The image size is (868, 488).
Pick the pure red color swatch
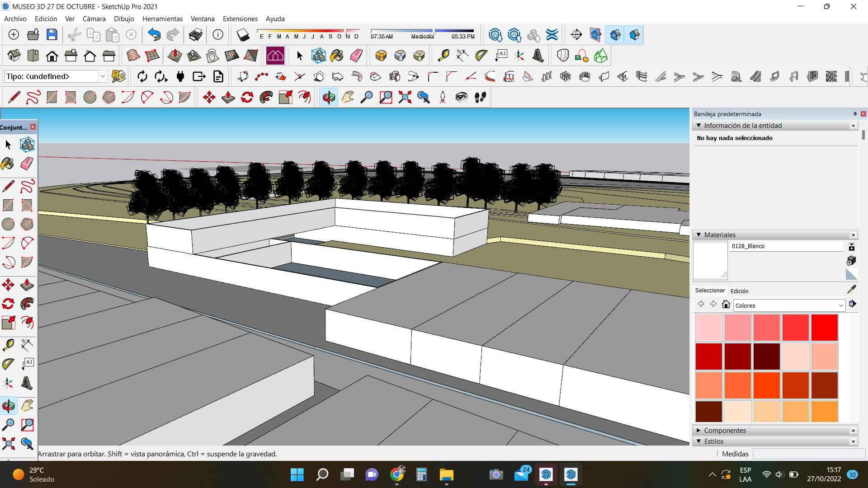point(824,327)
